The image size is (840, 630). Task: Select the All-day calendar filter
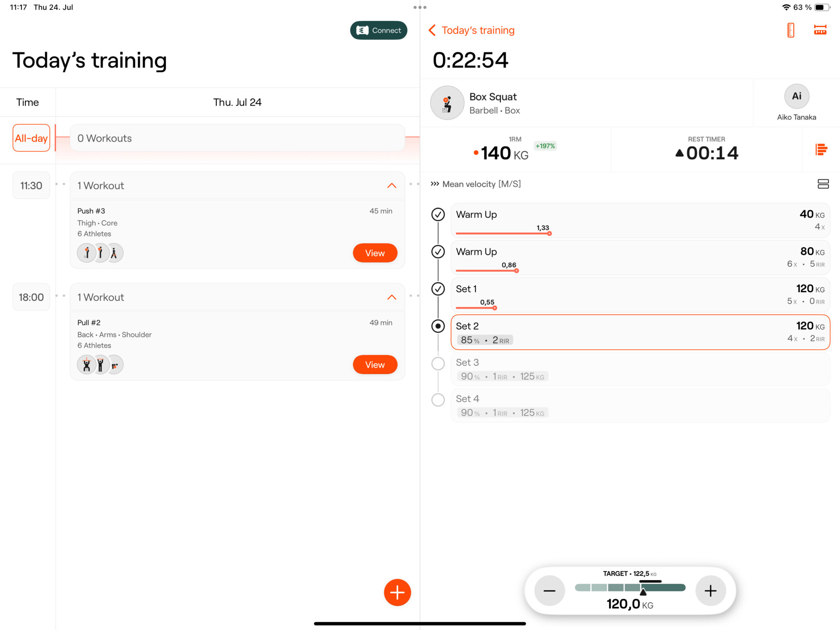click(x=31, y=138)
